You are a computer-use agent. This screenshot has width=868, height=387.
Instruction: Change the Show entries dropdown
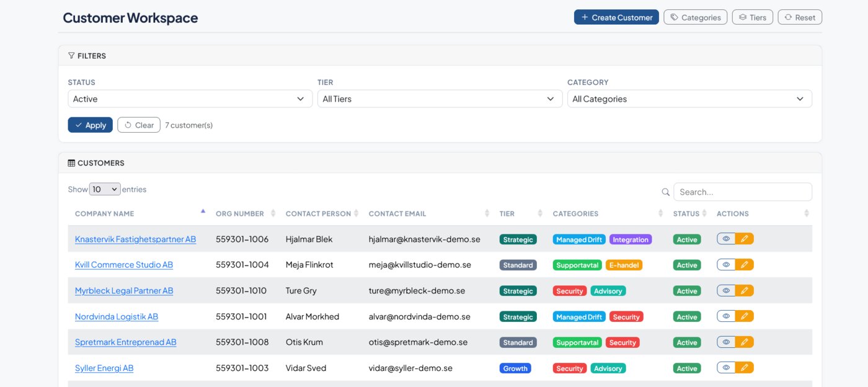[x=105, y=189]
